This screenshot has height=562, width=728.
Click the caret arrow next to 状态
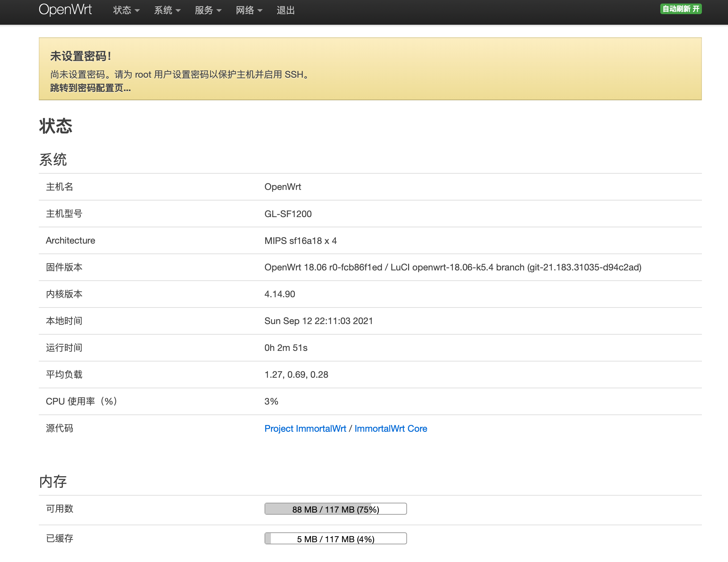click(x=137, y=11)
